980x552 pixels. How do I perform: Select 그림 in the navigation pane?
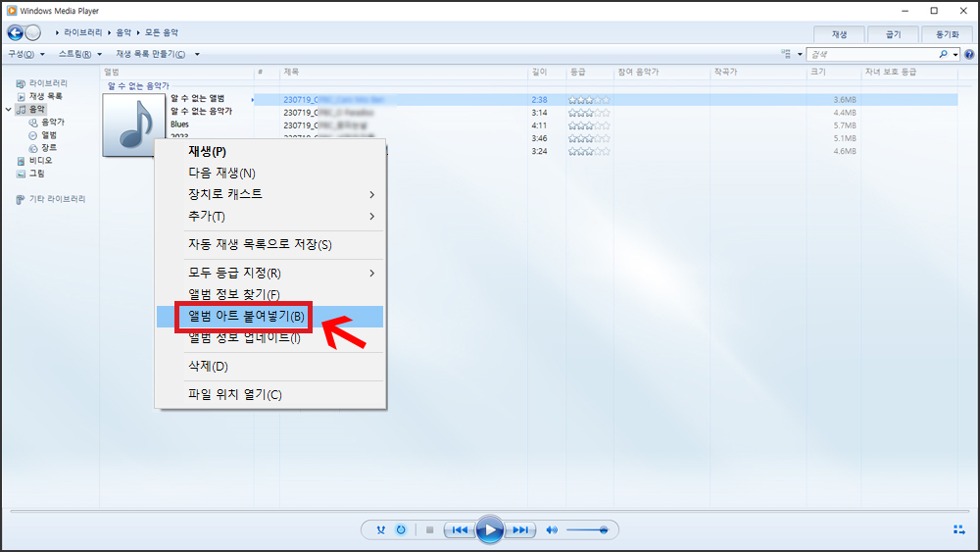pyautogui.click(x=30, y=174)
